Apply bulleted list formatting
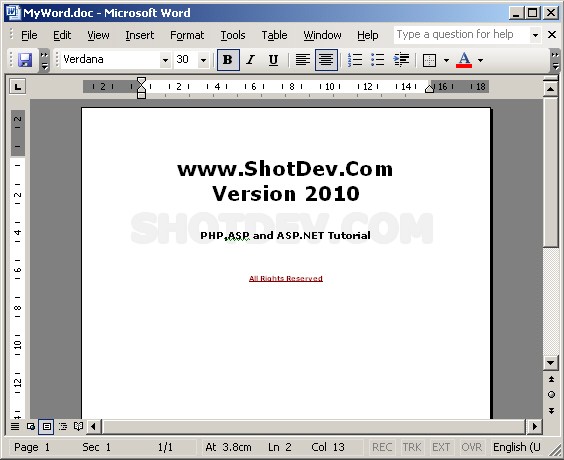Viewport: 564px width, 460px height. (x=377, y=60)
